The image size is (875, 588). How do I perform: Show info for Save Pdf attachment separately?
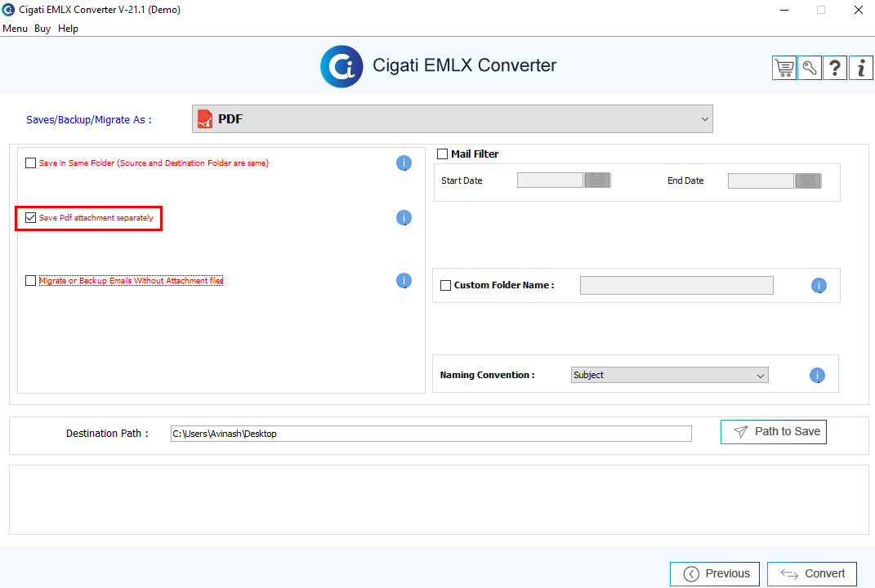pos(404,217)
